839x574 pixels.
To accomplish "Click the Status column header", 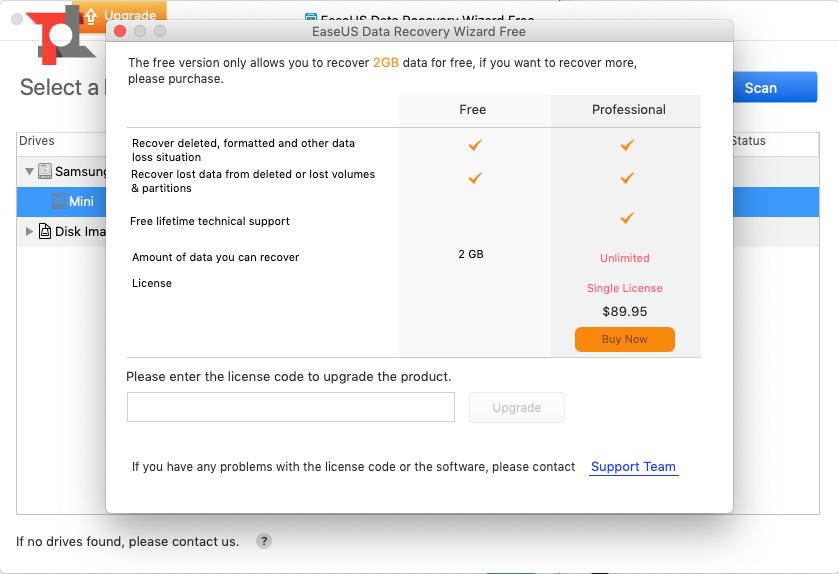I will (x=748, y=141).
